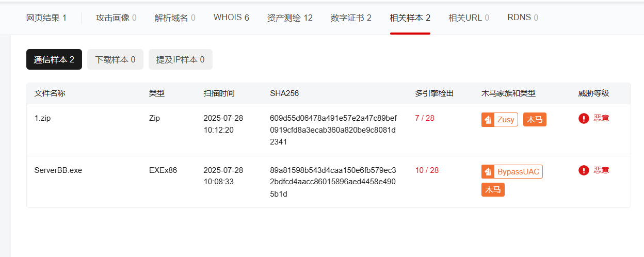Switch to the WHOIS tab
The image size is (644, 257).
[x=231, y=18]
